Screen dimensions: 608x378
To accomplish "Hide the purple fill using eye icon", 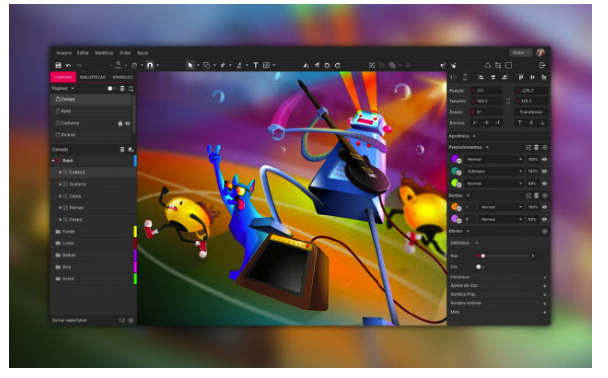I will point(544,159).
